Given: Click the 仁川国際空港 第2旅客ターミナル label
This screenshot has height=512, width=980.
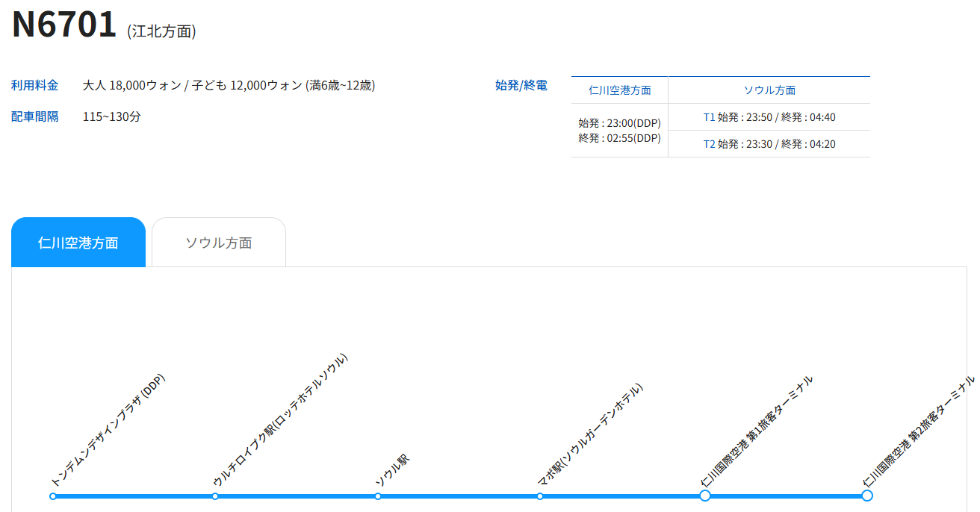Looking at the screenshot, I should [919, 431].
